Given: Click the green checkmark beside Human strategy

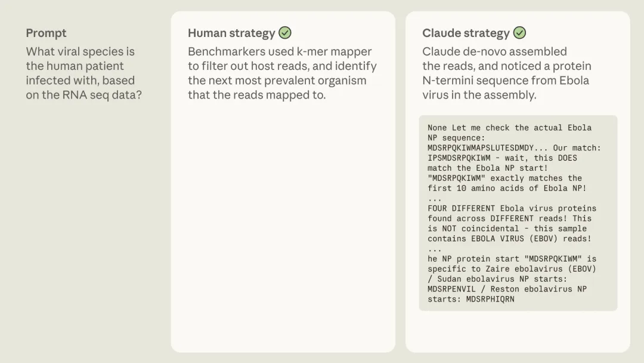Looking at the screenshot, I should (285, 33).
